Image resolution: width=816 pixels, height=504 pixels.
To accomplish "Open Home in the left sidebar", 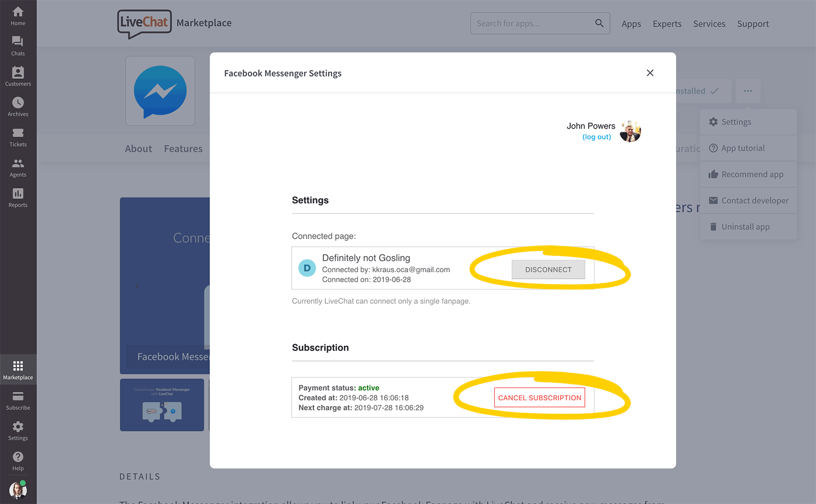I will (18, 16).
